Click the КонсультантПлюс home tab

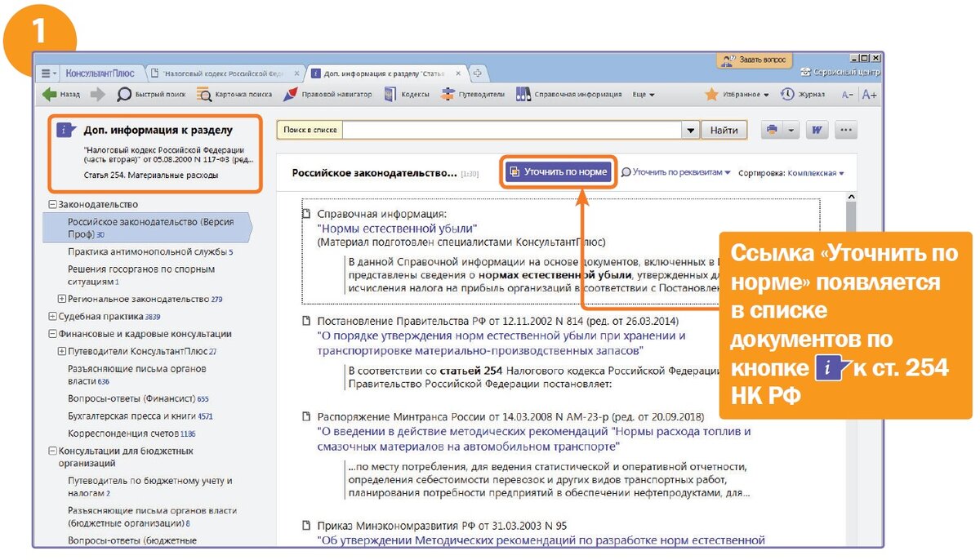pos(100,73)
